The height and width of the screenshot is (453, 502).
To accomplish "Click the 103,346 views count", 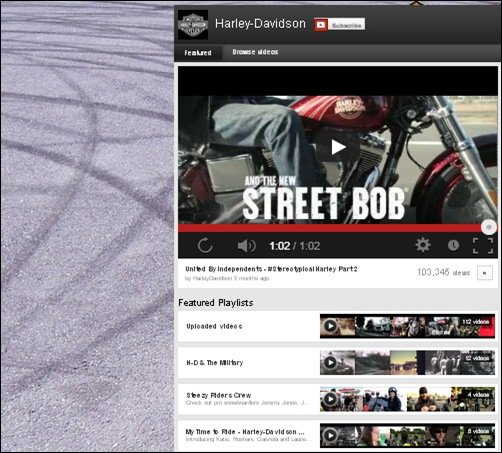I will (443, 272).
